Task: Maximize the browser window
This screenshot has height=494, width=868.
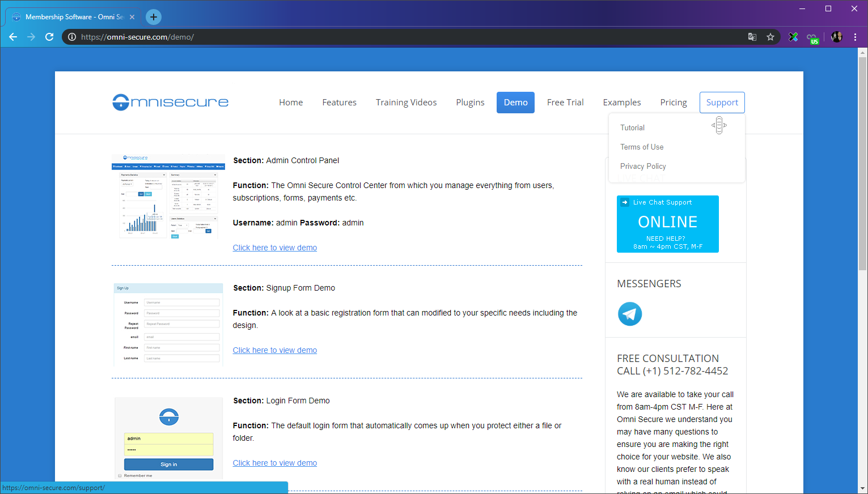Action: coord(828,8)
